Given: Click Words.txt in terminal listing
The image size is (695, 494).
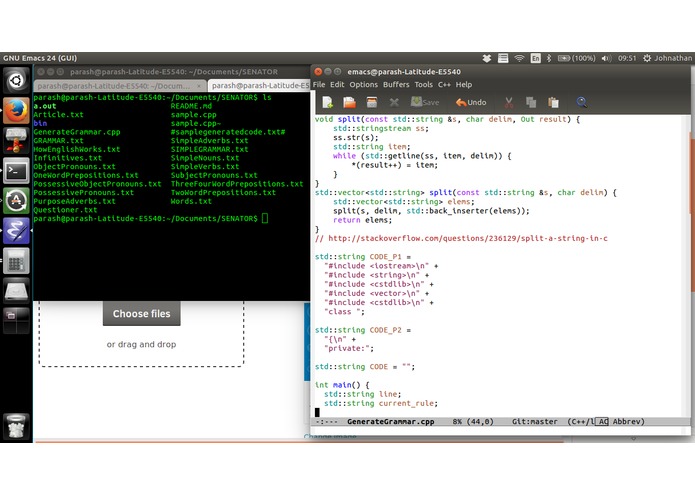Looking at the screenshot, I should pos(191,201).
